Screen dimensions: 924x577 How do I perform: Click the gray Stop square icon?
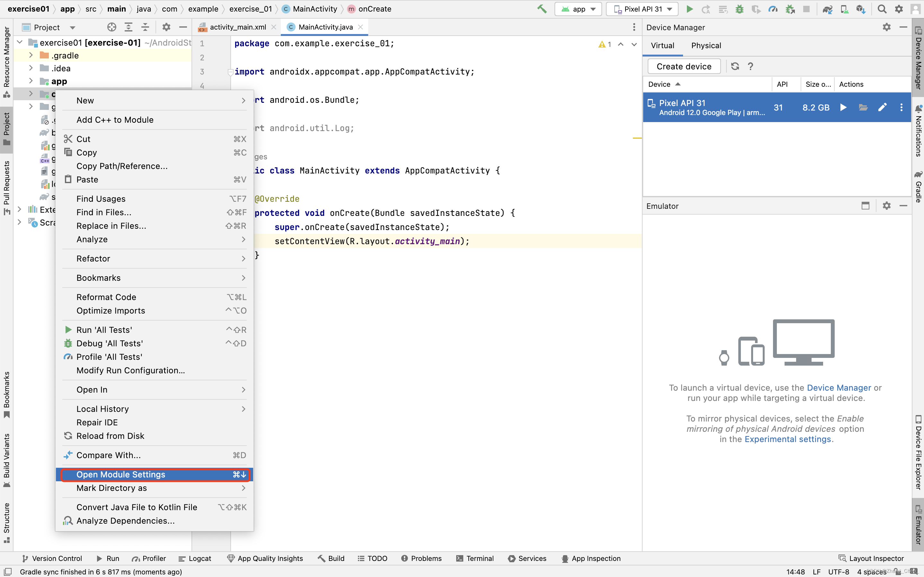(806, 9)
